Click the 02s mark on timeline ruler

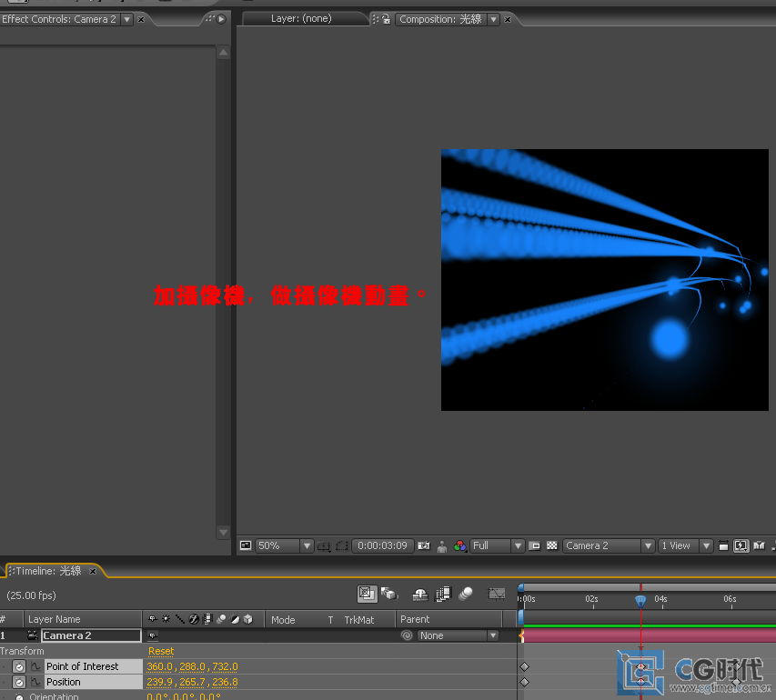(x=591, y=599)
